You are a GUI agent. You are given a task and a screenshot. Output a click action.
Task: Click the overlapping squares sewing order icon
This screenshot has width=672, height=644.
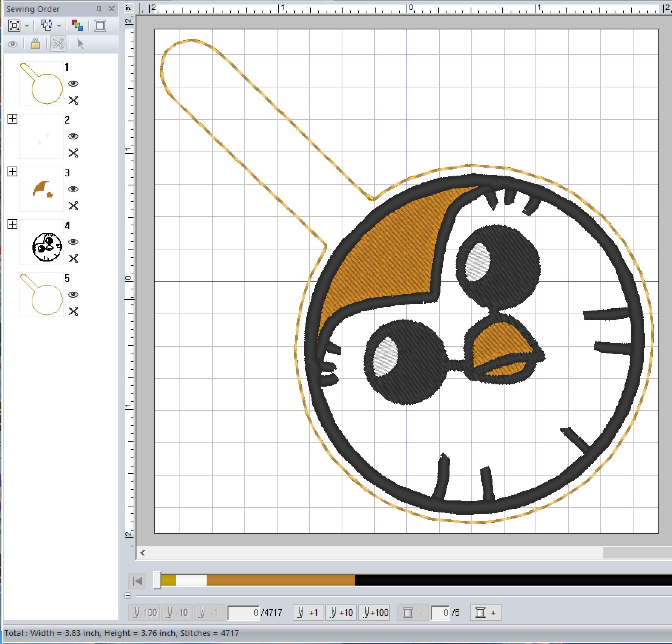point(46,26)
